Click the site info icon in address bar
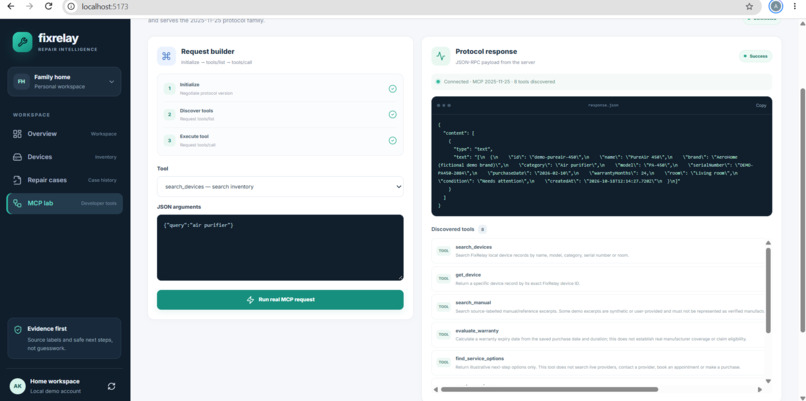This screenshot has height=401, width=806. (x=71, y=7)
